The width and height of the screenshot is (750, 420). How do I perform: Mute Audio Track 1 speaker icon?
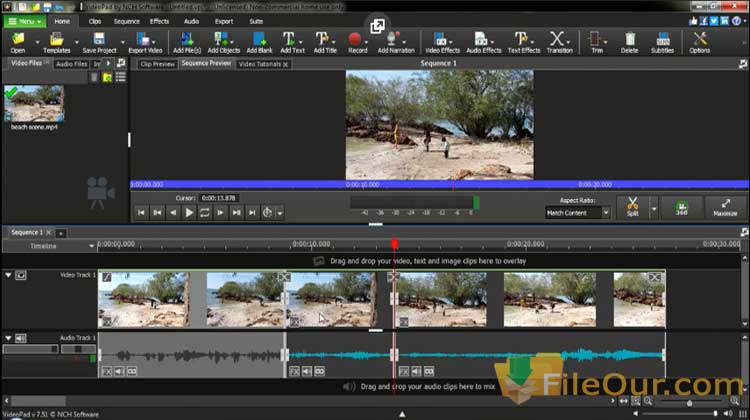tap(21, 338)
